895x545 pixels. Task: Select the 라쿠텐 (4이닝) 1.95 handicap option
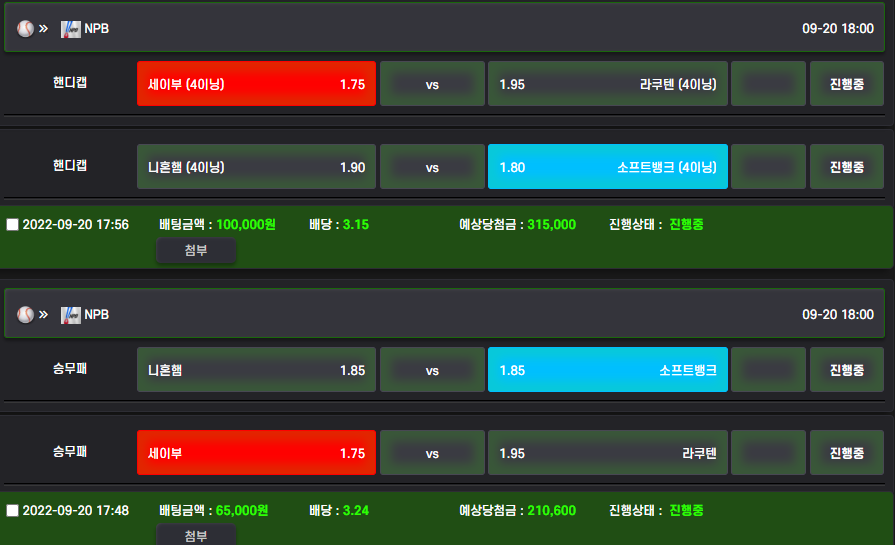coord(607,84)
